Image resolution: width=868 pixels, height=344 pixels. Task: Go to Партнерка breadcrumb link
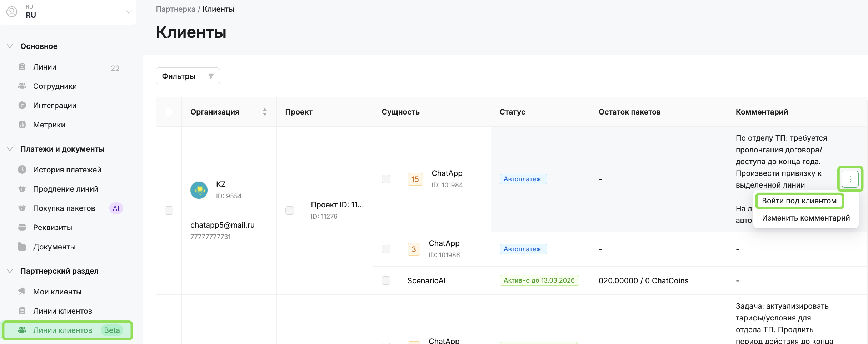175,9
